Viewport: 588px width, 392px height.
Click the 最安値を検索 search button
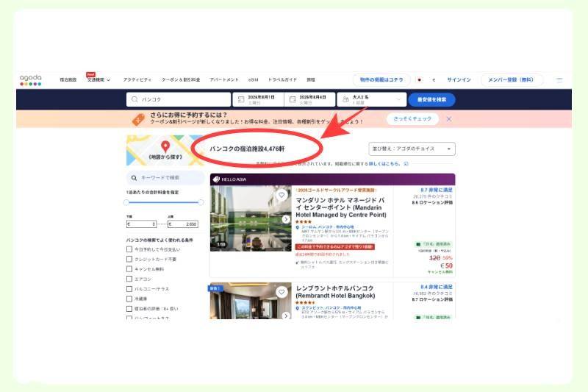click(x=431, y=99)
